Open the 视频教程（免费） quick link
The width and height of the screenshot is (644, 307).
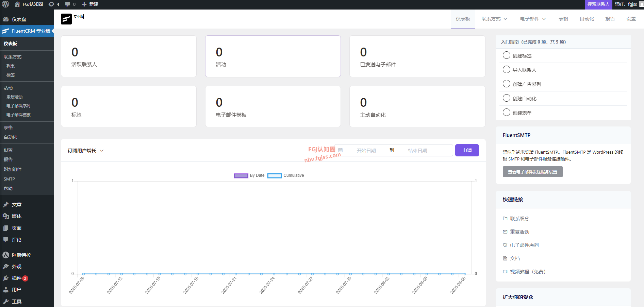pos(528,272)
